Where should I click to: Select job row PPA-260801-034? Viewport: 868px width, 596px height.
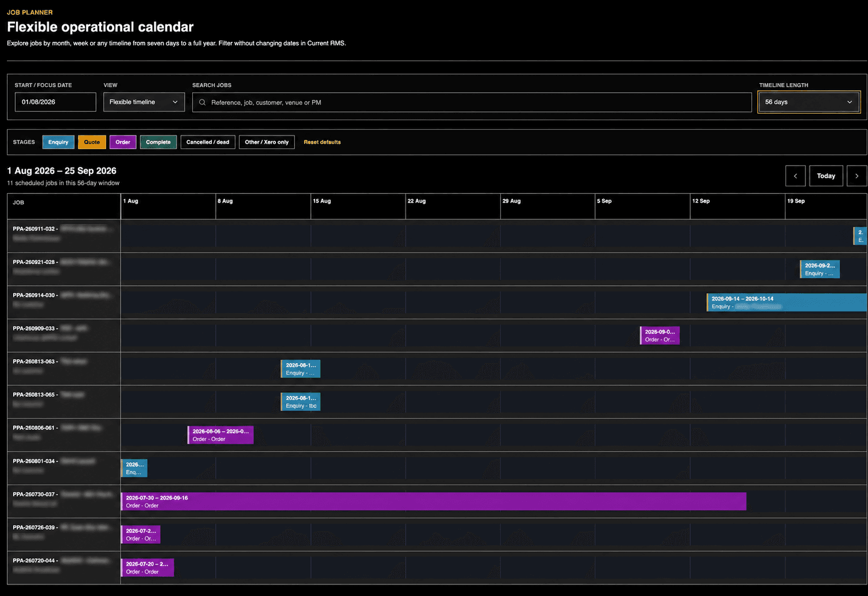click(64, 469)
